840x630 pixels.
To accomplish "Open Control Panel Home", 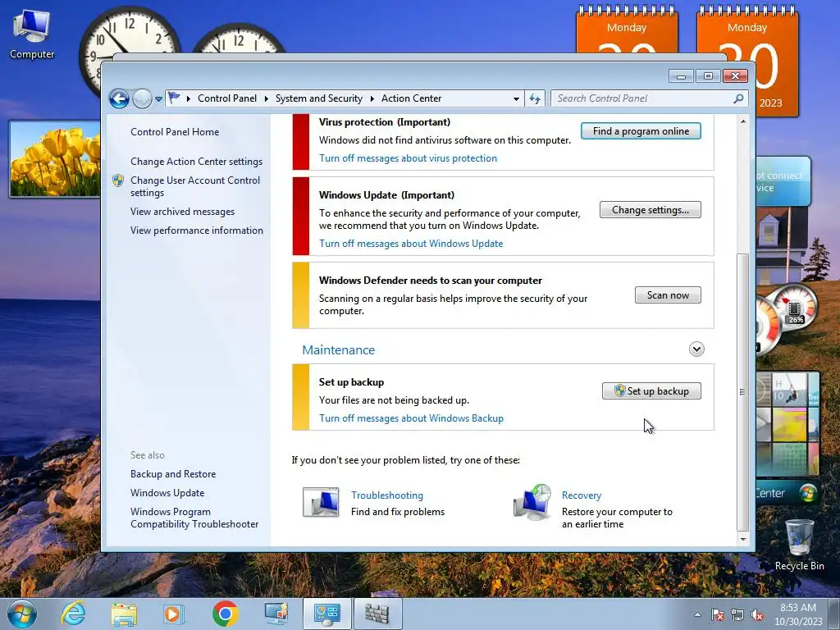I will tap(175, 132).
